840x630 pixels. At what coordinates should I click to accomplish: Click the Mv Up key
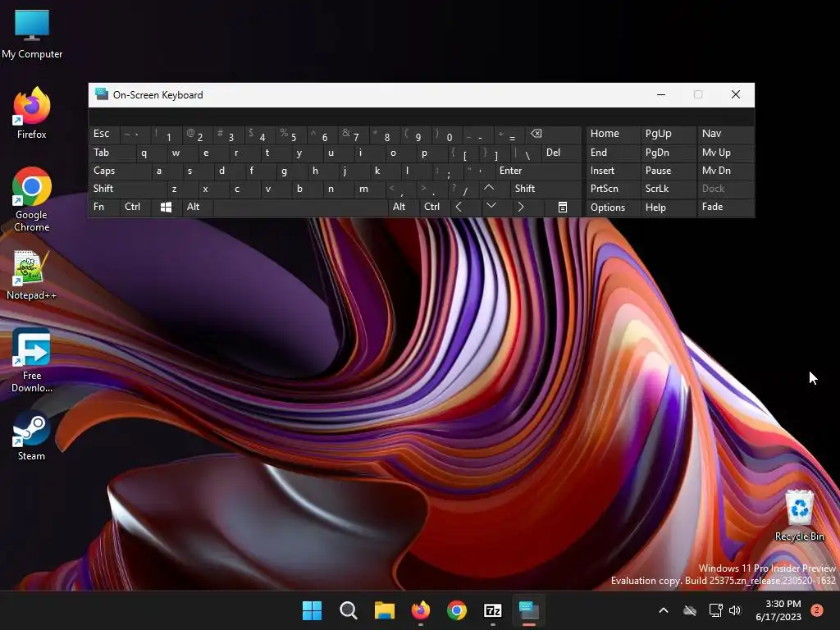point(725,153)
